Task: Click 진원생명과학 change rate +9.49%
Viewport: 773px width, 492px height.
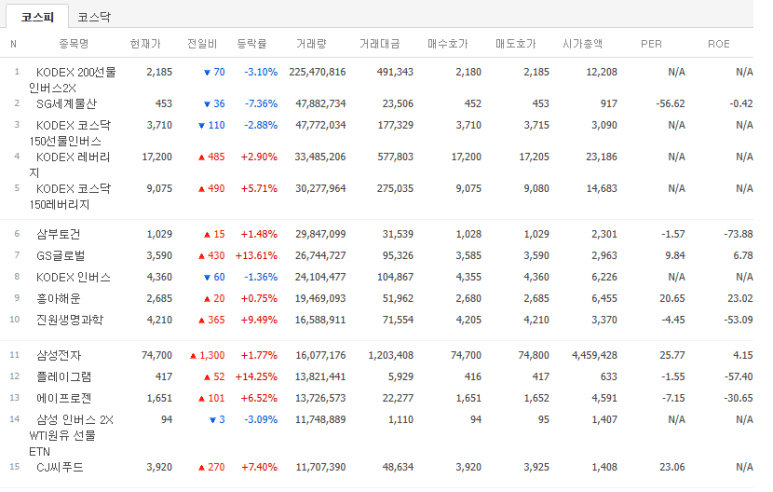Action: [x=259, y=320]
